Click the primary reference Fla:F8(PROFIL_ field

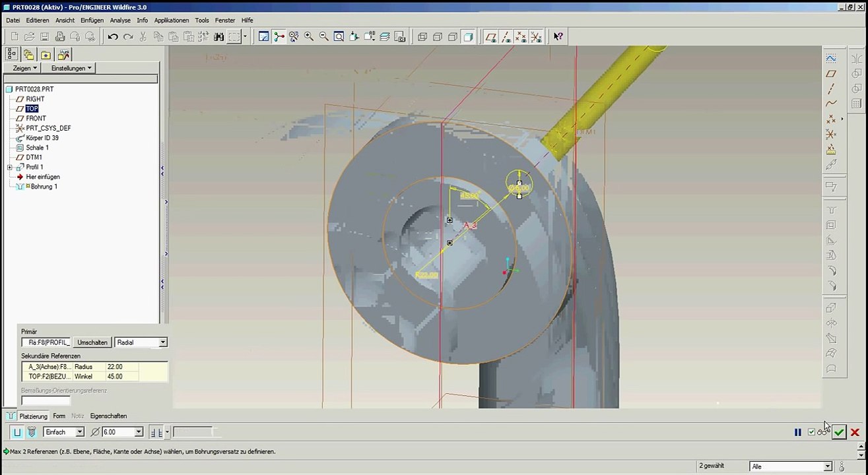click(x=46, y=342)
